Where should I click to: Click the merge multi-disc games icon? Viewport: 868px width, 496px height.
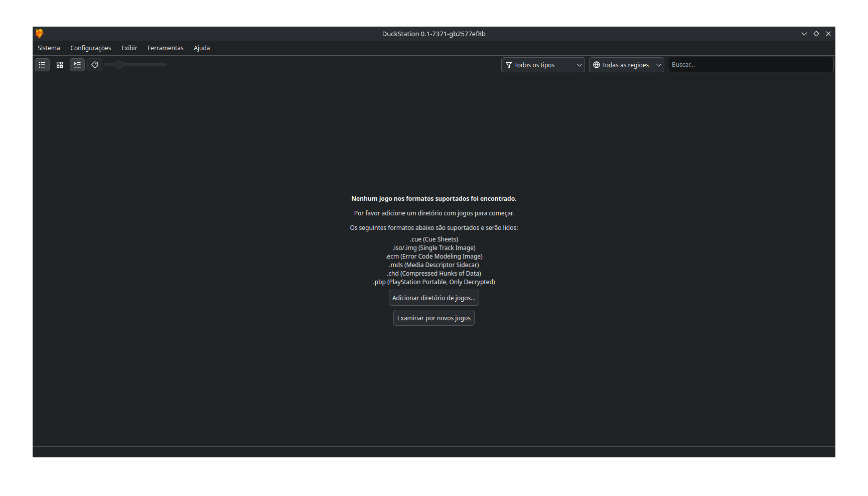pos(77,65)
